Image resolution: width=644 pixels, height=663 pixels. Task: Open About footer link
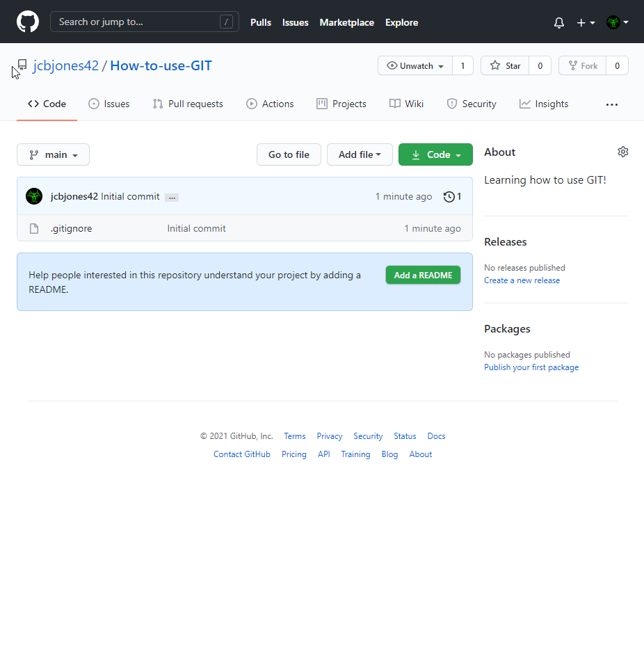click(421, 454)
